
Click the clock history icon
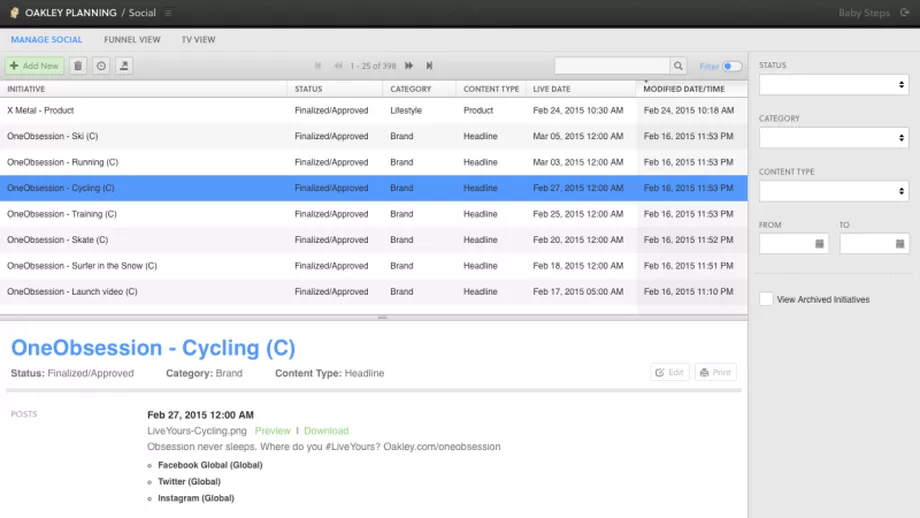click(101, 66)
